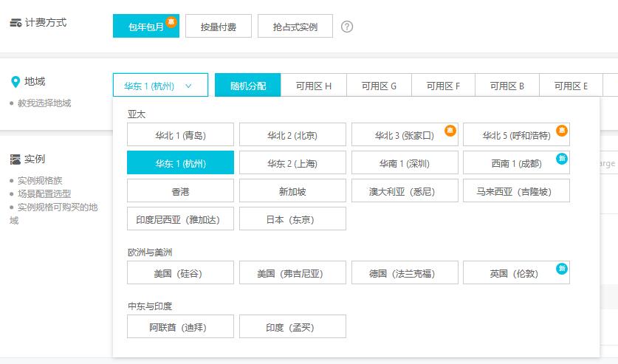
Task: Select 按量付费 billing method
Action: [219, 26]
